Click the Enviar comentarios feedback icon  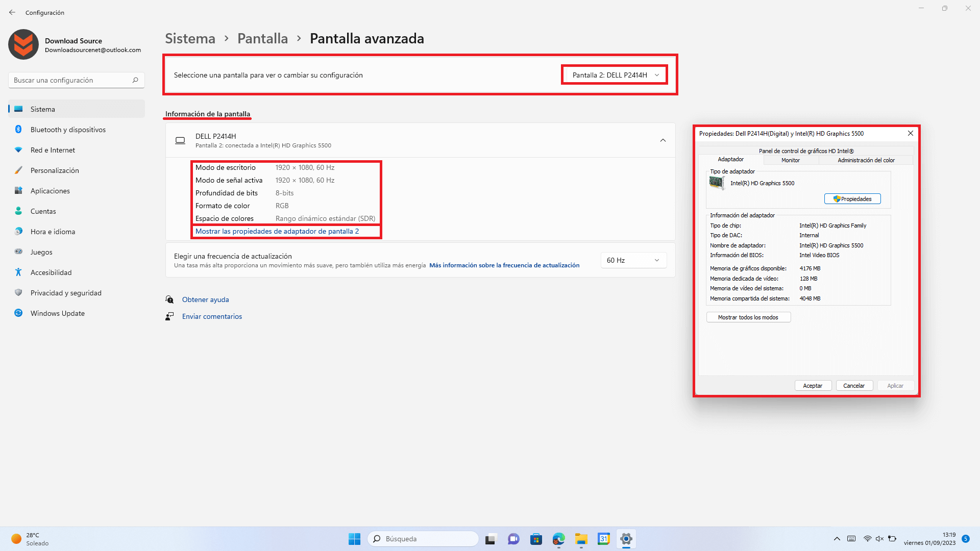click(x=169, y=316)
